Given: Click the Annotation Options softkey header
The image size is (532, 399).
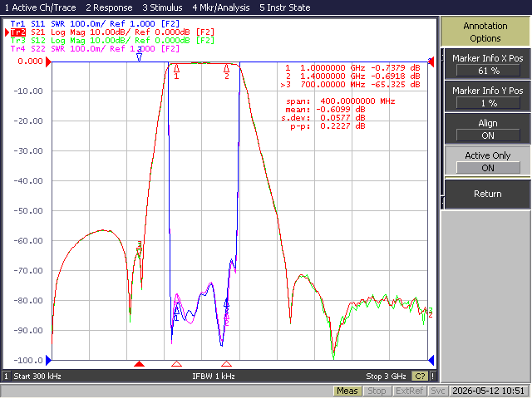Looking at the screenshot, I should pos(485,32).
